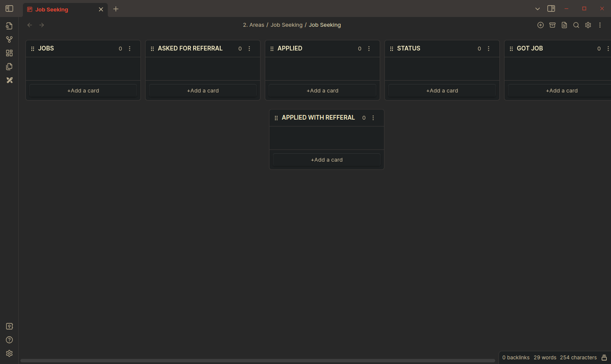
Task: Click the final Job Seeking breadcrumb title
Action: [325, 25]
